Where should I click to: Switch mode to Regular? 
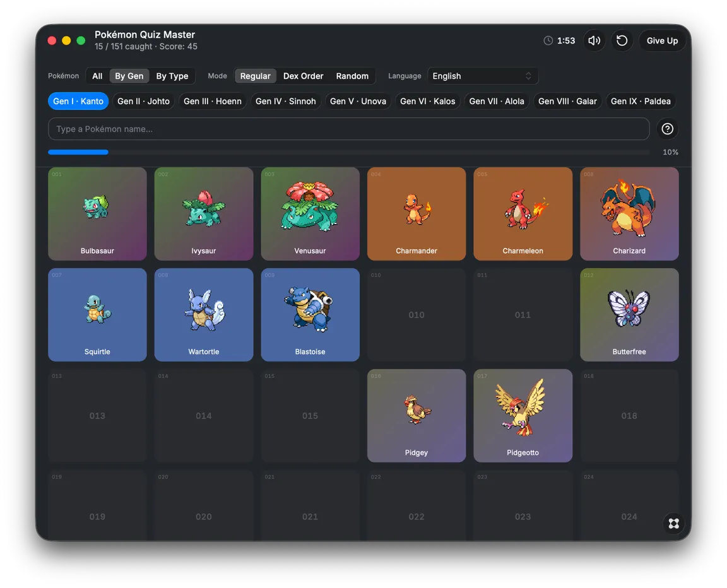(x=255, y=76)
